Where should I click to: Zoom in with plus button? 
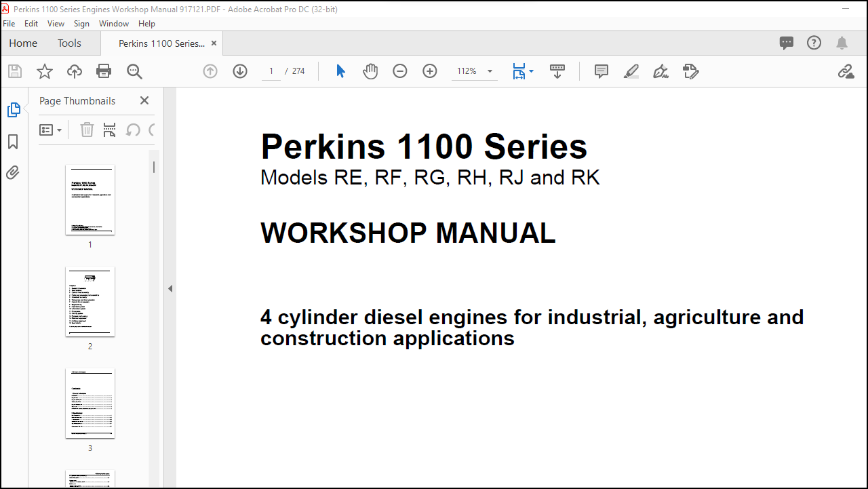pyautogui.click(x=430, y=71)
